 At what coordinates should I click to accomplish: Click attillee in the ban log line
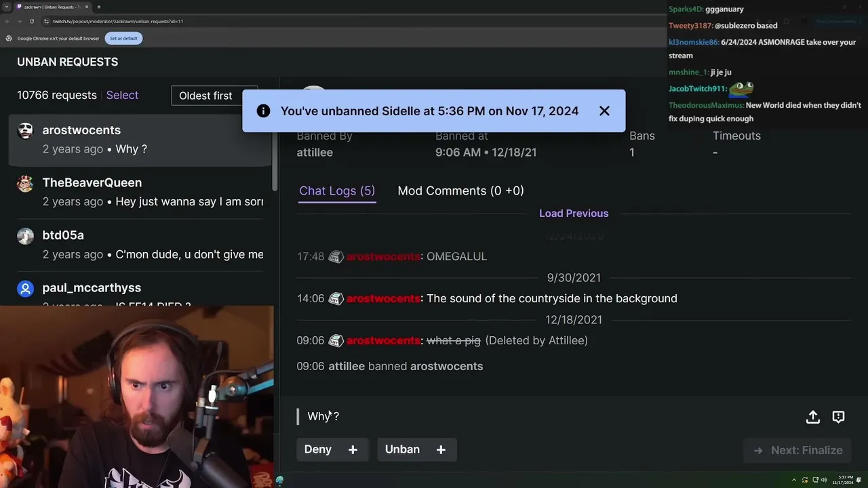click(347, 366)
